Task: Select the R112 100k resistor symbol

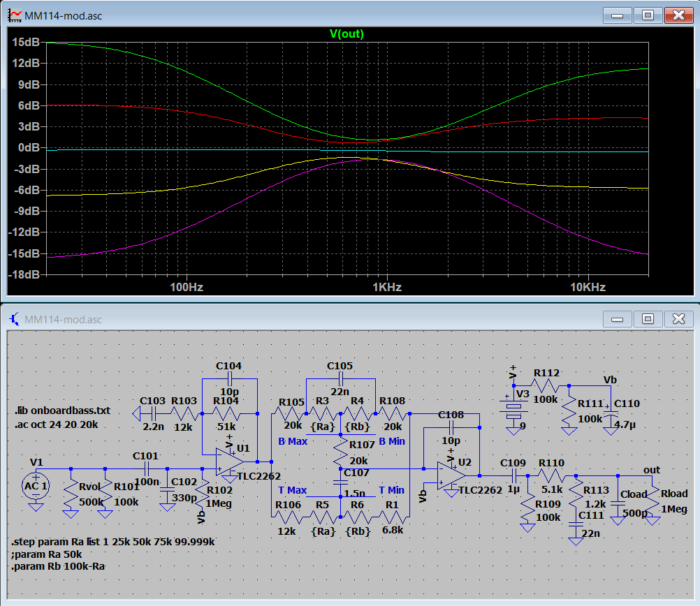Action: click(545, 385)
